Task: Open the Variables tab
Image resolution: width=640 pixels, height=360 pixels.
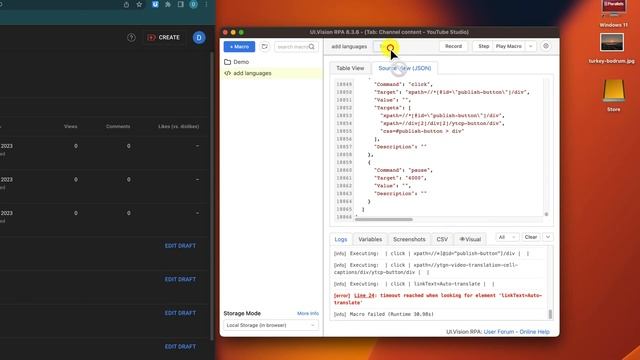Action: [370, 239]
